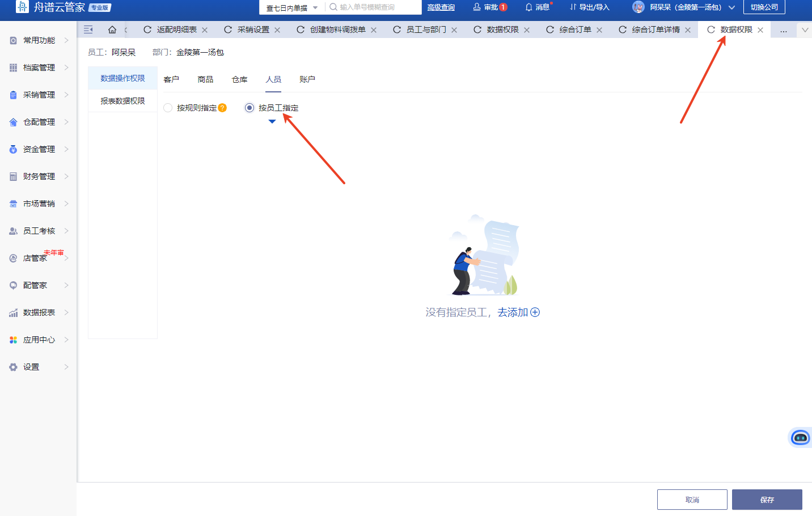Click the 导出/导入 export-import icon
Screen dimensions: 812x516
(573, 7)
